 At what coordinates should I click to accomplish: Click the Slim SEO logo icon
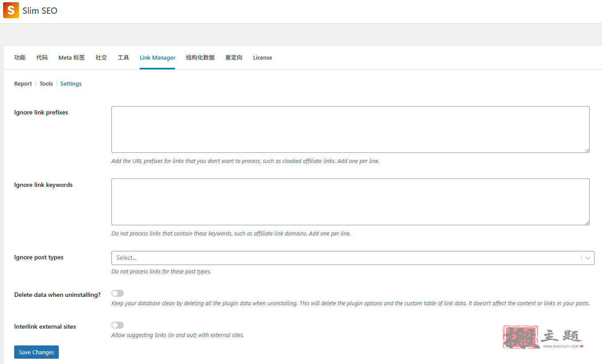coord(11,10)
